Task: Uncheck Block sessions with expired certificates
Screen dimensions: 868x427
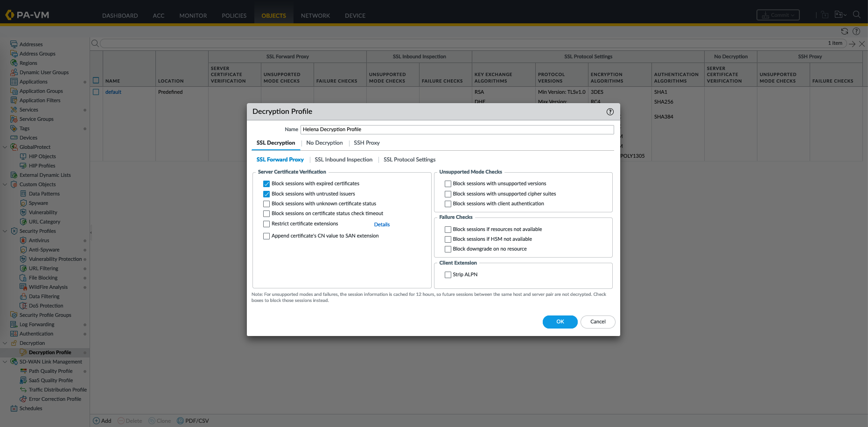Action: (x=266, y=184)
